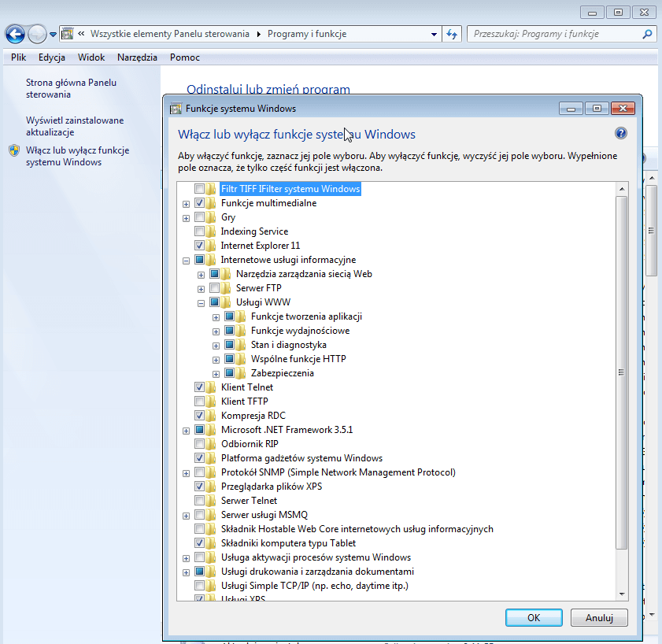Viewport: 662px width, 644px height.
Task: Click folder icon of Internet Explorer 11
Action: [x=211, y=246]
